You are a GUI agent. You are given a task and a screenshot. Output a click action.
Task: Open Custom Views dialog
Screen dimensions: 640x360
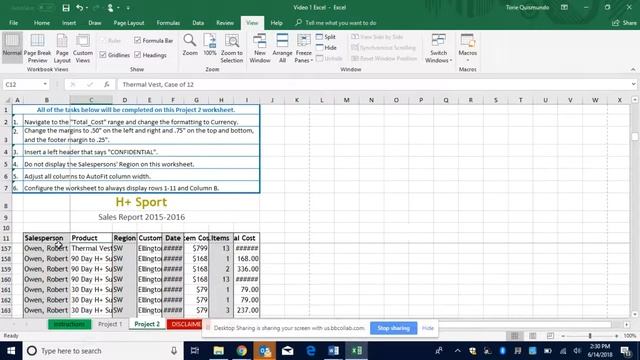(x=83, y=48)
